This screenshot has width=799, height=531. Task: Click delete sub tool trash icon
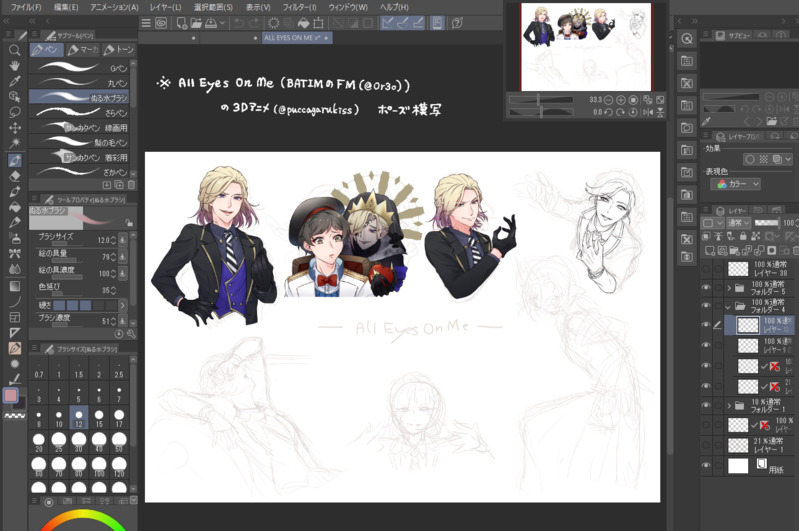131,185
